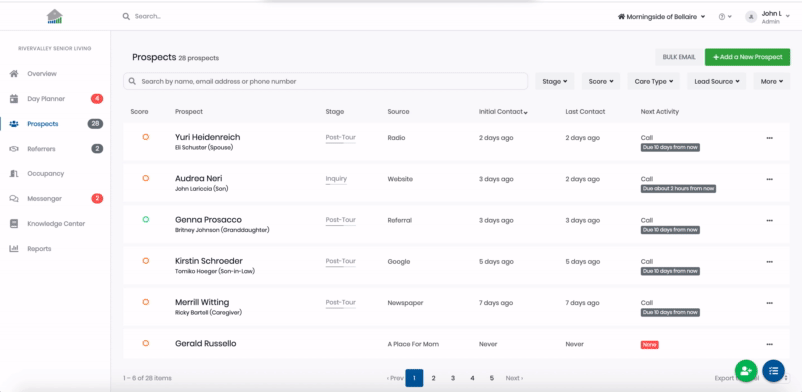Open the Day Planner calendar icon
This screenshot has height=392, width=802.
coord(14,99)
